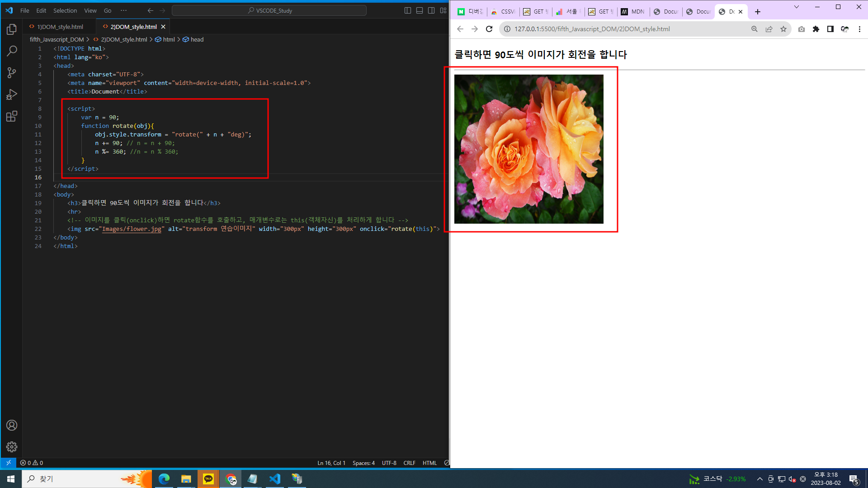Toggle the bottom panel layout button

[x=420, y=10]
